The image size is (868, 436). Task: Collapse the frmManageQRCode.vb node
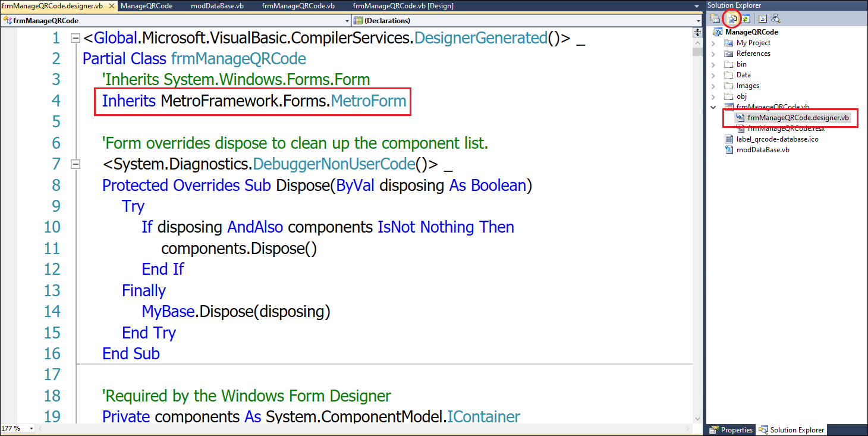pyautogui.click(x=713, y=107)
